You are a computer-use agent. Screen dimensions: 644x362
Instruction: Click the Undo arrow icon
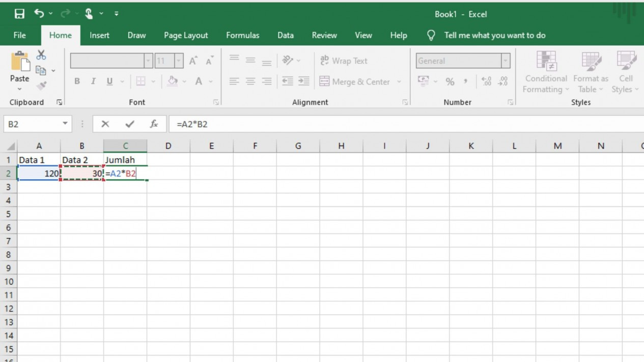39,14
